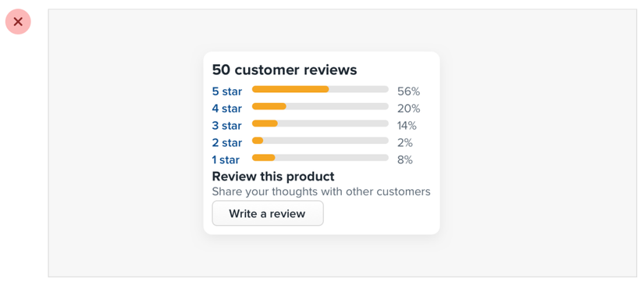
Task: Click the 50 customer reviews heading
Action: 285,70
